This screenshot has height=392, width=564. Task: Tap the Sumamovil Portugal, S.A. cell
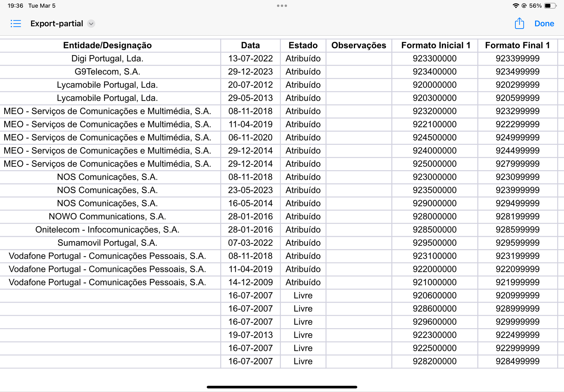click(x=107, y=243)
